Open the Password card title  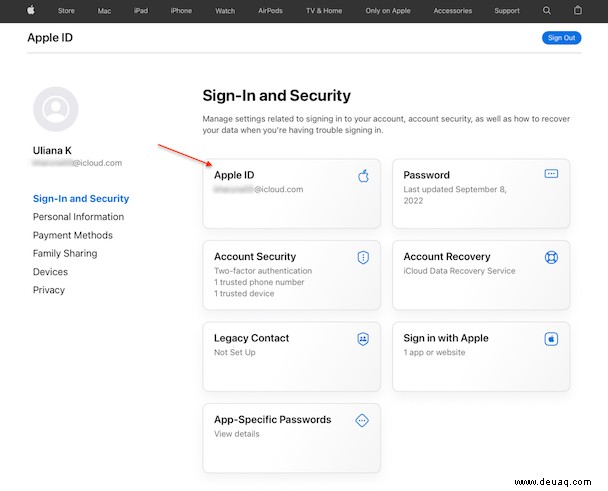pos(427,175)
